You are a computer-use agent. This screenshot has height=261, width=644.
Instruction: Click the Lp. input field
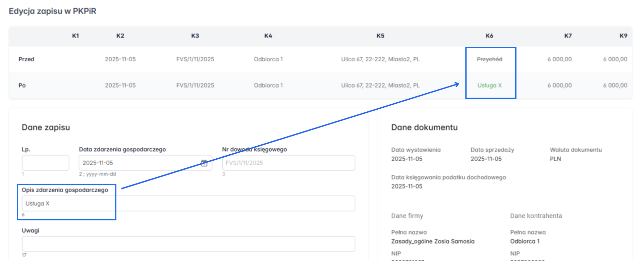(x=46, y=163)
